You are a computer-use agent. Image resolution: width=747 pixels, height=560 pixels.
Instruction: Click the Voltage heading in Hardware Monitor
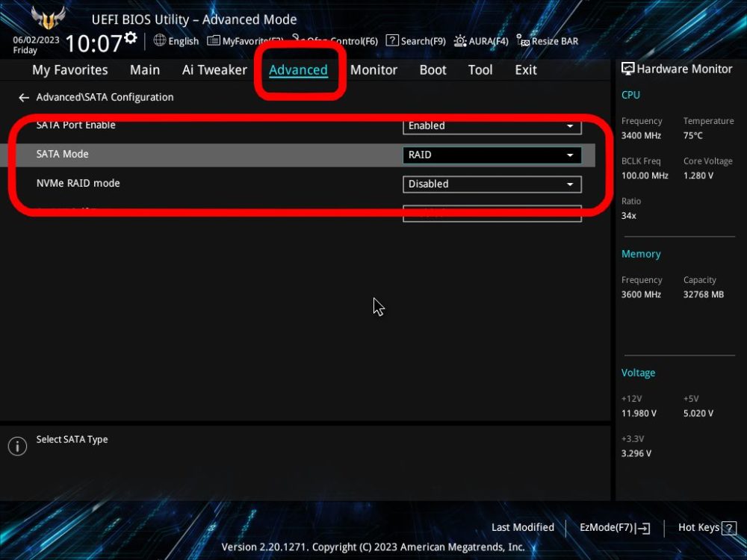[638, 373]
